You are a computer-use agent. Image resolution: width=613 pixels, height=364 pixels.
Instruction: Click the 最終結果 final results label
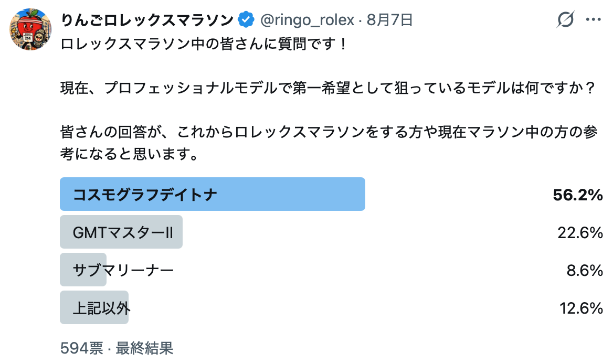click(x=144, y=348)
